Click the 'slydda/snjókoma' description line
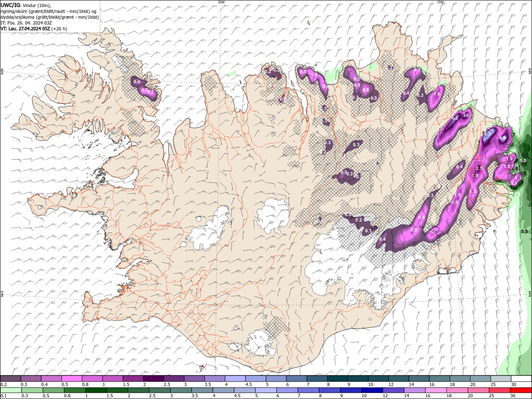532x399 pixels. coord(50,17)
